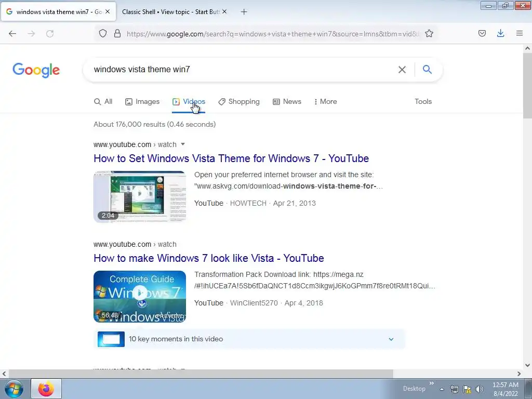The image size is (532, 399).
Task: Click the WinClient5270 channel name text
Action: click(x=254, y=303)
